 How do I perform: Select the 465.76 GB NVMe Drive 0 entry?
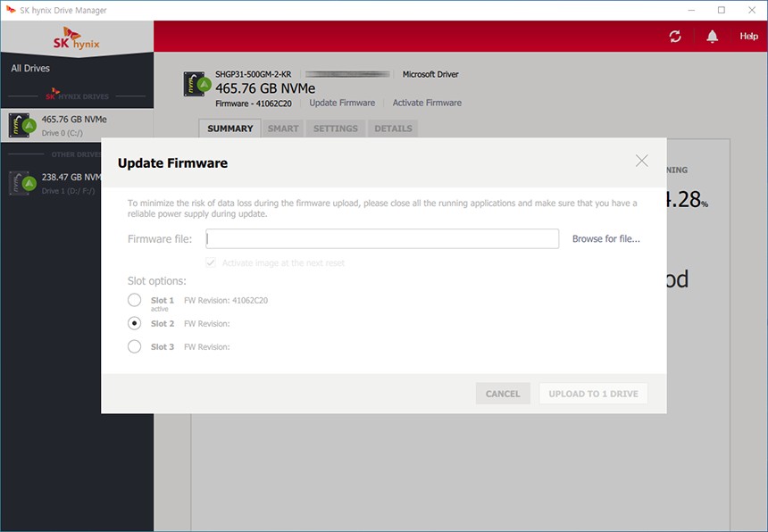(77, 125)
